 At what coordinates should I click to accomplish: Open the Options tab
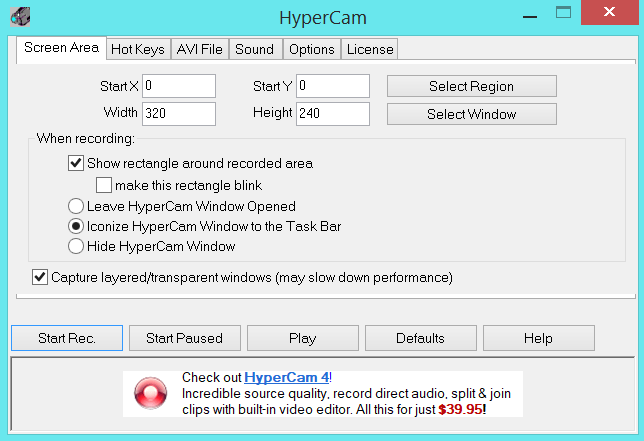(312, 50)
